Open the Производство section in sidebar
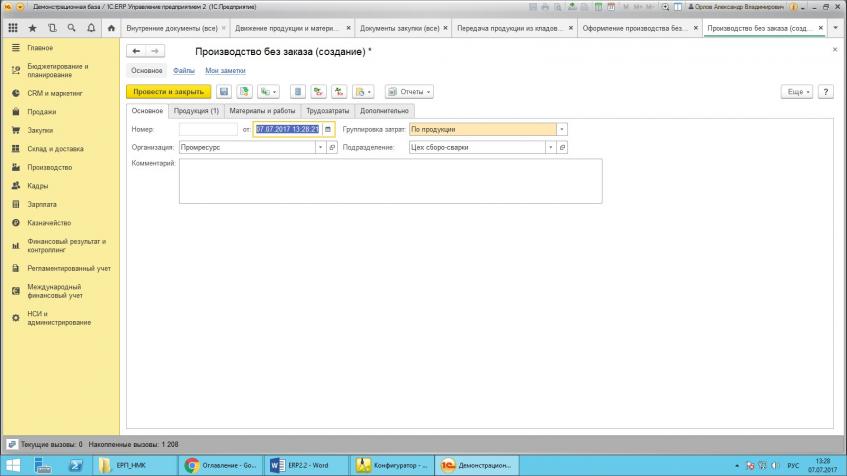 tap(48, 167)
